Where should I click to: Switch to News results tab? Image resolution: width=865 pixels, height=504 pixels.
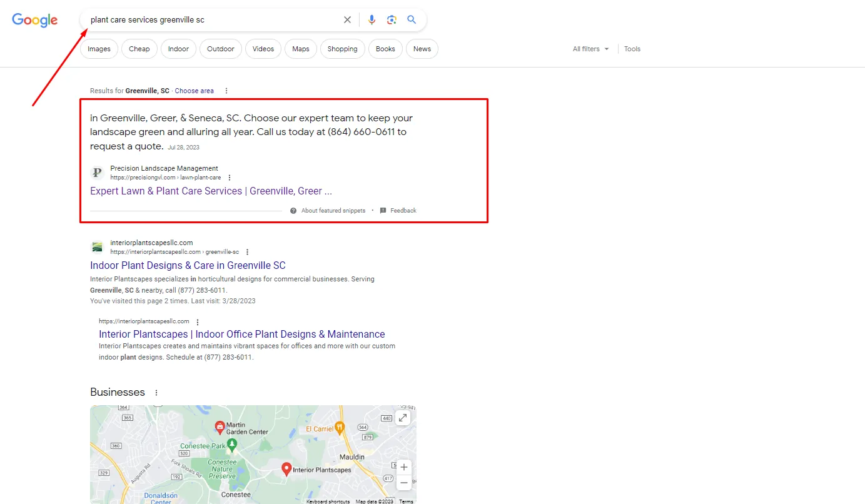coord(422,49)
